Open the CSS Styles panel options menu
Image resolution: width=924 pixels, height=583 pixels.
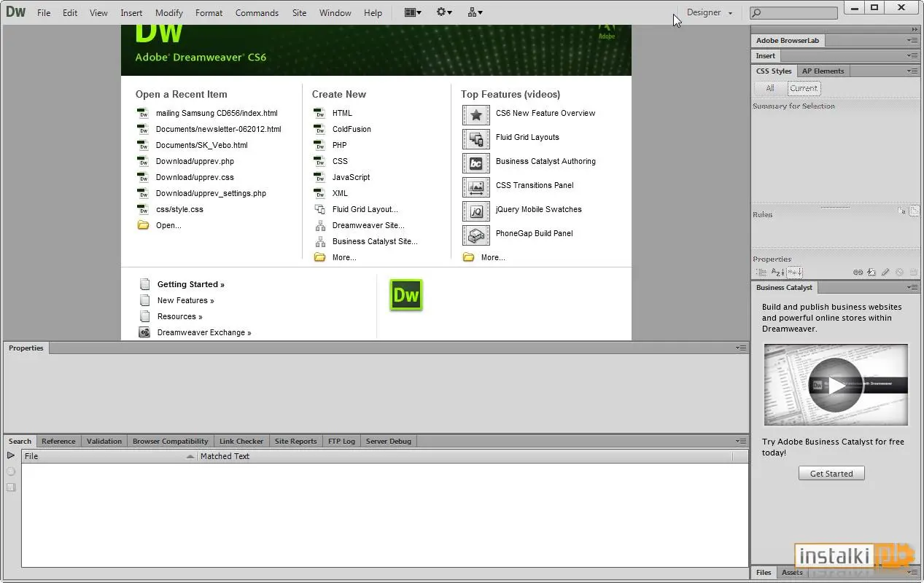pyautogui.click(x=913, y=71)
